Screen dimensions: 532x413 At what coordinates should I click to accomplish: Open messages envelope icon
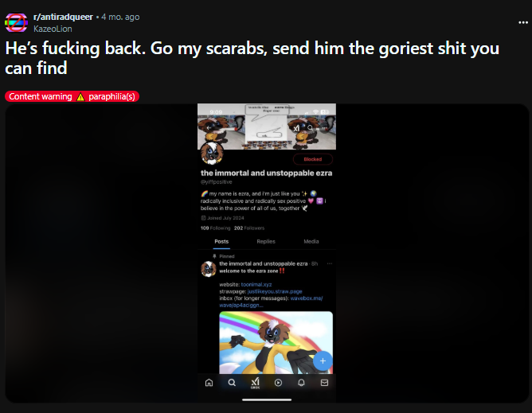coord(324,383)
